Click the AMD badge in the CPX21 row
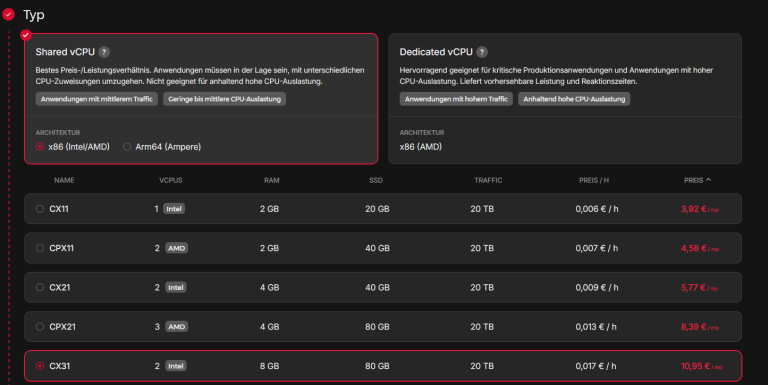This screenshot has height=385, width=768. [x=176, y=327]
